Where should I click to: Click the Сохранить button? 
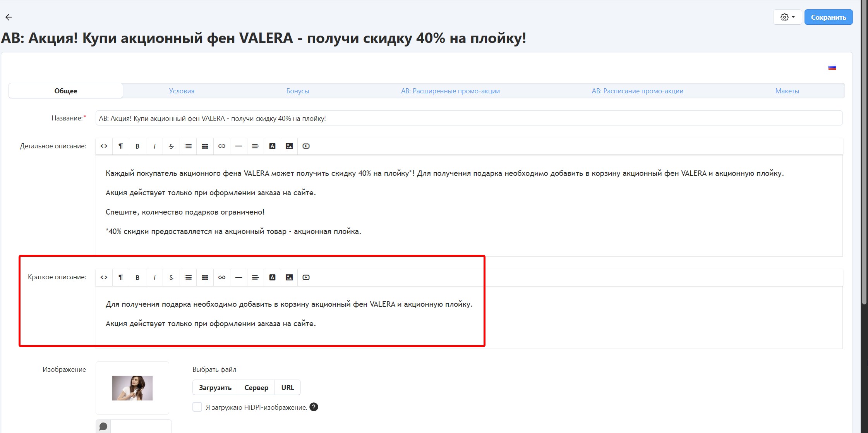point(828,17)
